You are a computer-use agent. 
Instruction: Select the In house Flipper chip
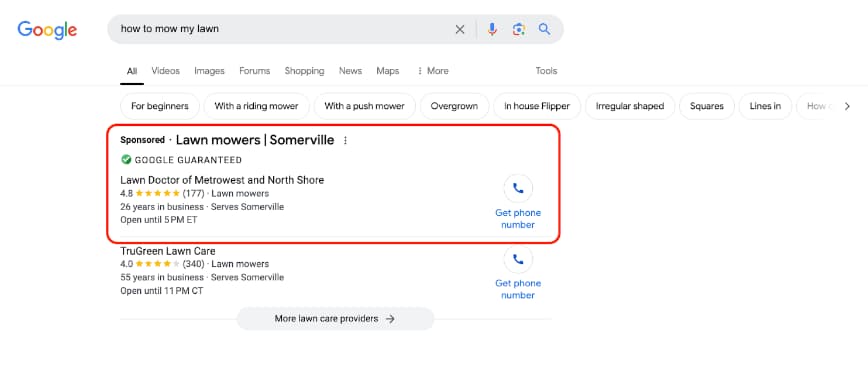click(x=537, y=106)
